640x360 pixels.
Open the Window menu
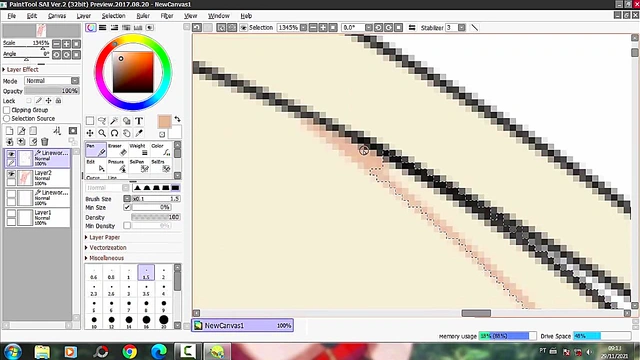click(219, 16)
